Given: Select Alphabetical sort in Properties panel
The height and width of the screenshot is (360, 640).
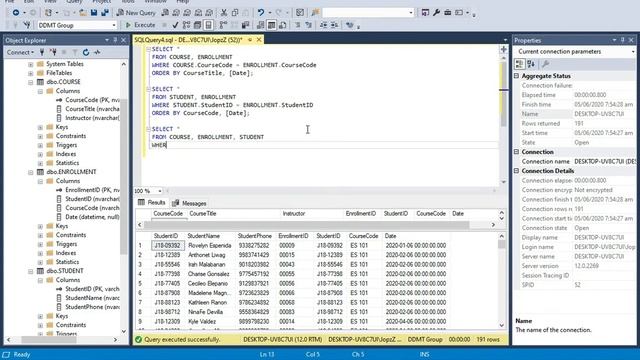Looking at the screenshot, I should coord(531,64).
